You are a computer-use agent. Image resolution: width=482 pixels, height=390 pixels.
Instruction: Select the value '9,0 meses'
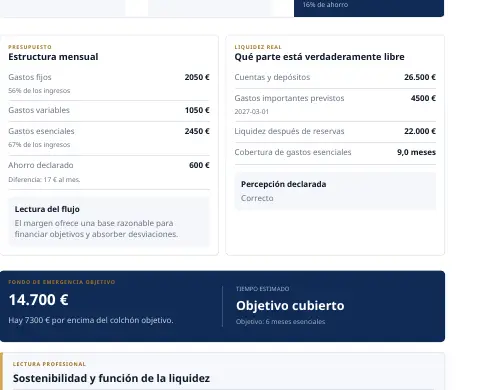pyautogui.click(x=416, y=152)
